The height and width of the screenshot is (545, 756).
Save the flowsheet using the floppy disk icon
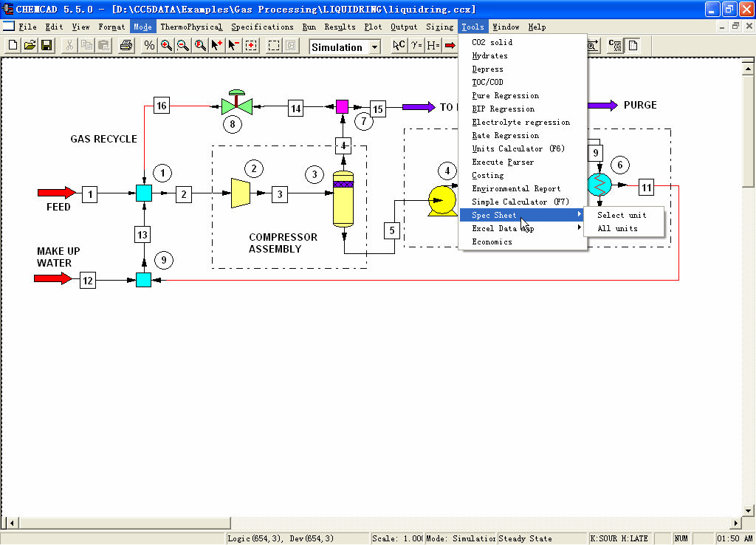(x=47, y=45)
